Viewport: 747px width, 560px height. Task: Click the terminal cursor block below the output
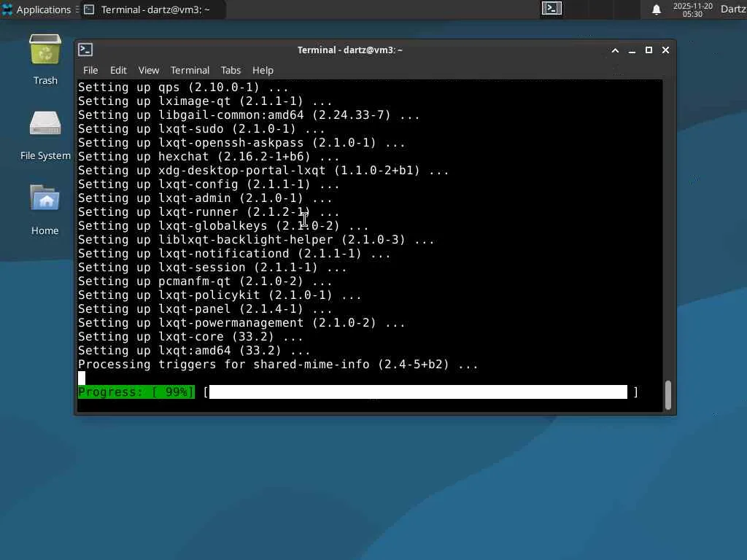(82, 378)
